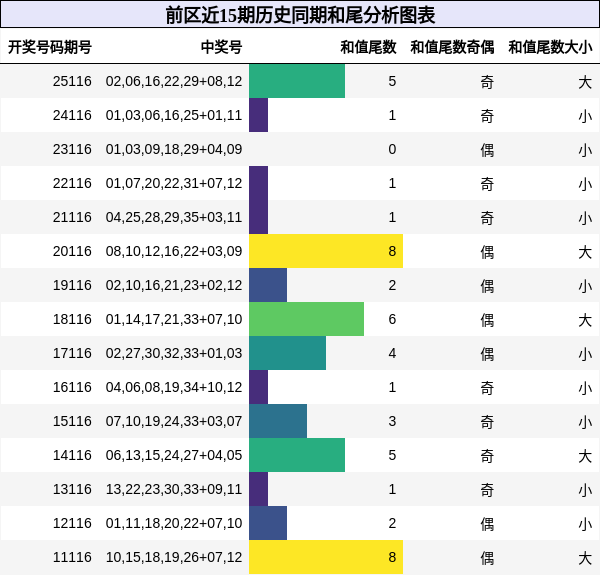Image resolution: width=600 pixels, height=575 pixels.
Task: Select winning numbers 06,13,15,24,27+04,05
Action: [x=174, y=455]
